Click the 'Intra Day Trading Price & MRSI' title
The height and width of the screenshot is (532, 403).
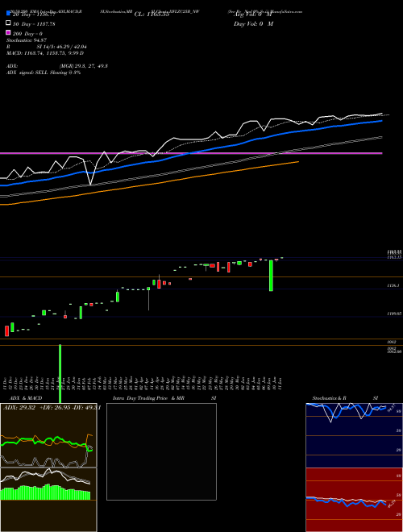pos(164,398)
